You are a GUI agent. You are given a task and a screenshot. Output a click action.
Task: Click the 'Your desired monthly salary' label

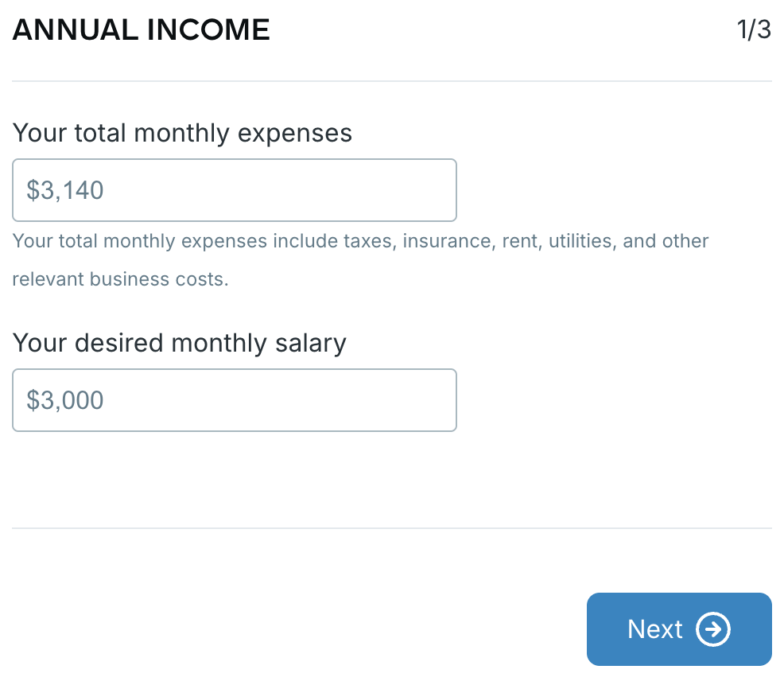(x=180, y=343)
